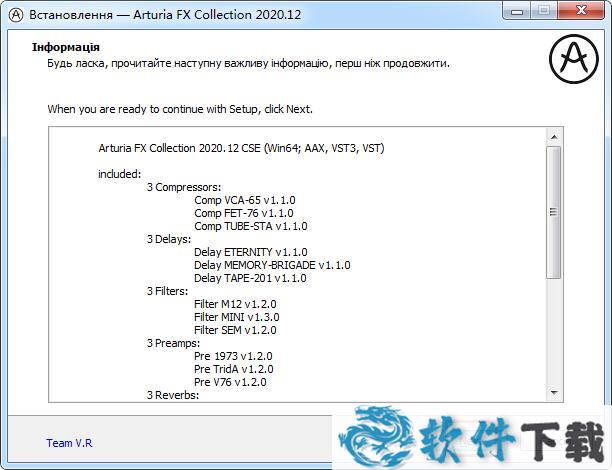Click the '3 Reverbs:' line
This screenshot has height=470, width=612.
click(x=173, y=395)
